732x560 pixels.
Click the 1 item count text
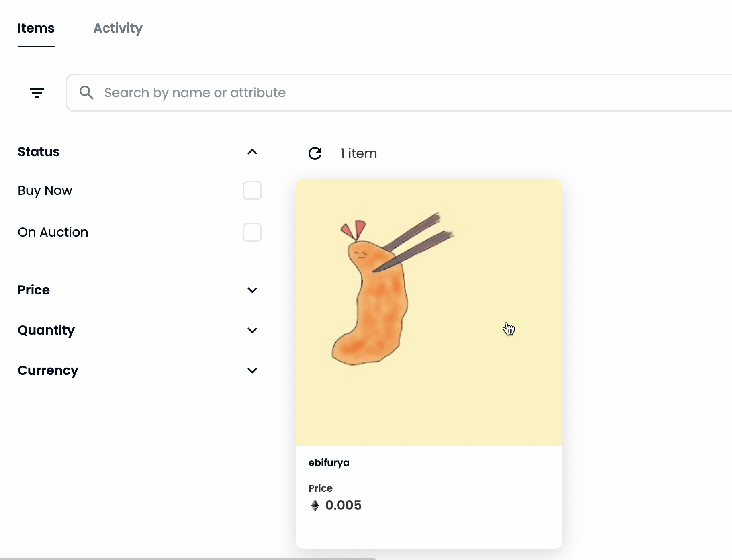(x=359, y=153)
